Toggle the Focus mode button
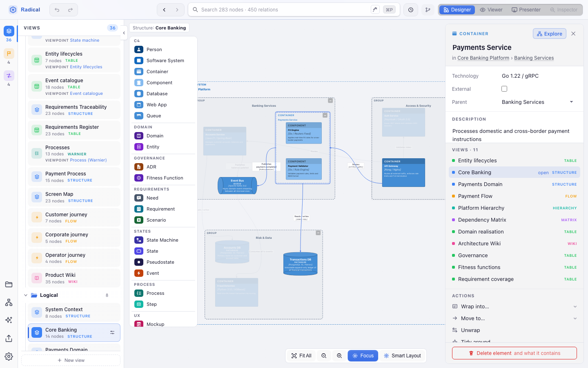Image resolution: width=588 pixels, height=368 pixels. [363, 356]
